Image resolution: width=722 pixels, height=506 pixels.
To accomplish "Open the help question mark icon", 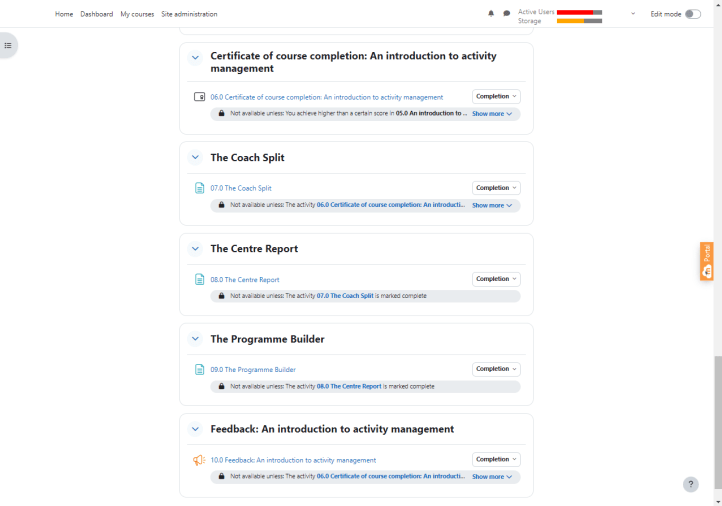I will [690, 484].
